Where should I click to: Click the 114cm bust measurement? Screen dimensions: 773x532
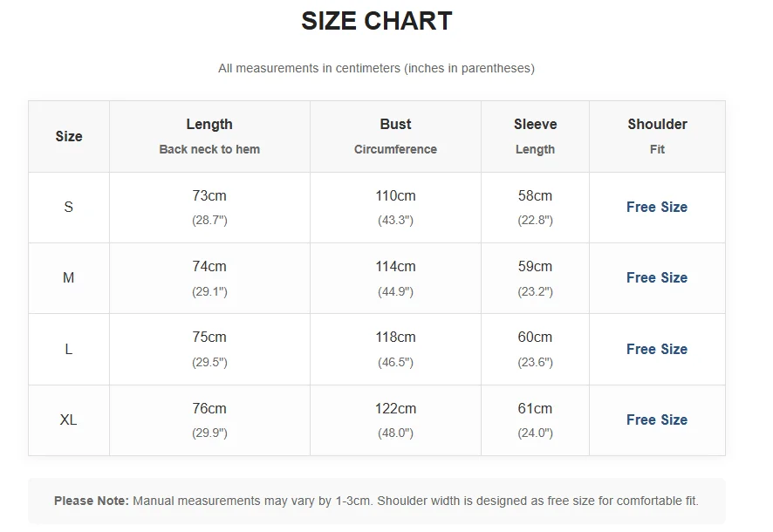click(395, 267)
